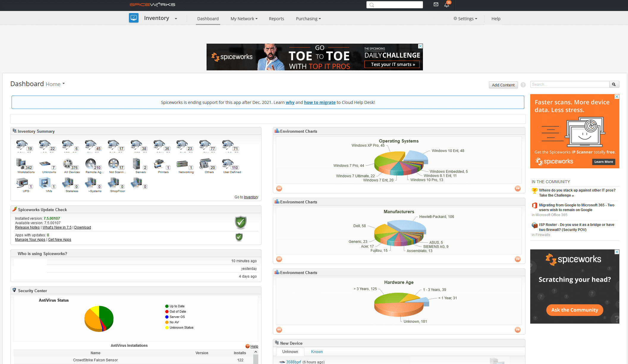Click the Inventory app monitor icon
Image resolution: width=628 pixels, height=364 pixels.
[134, 18]
